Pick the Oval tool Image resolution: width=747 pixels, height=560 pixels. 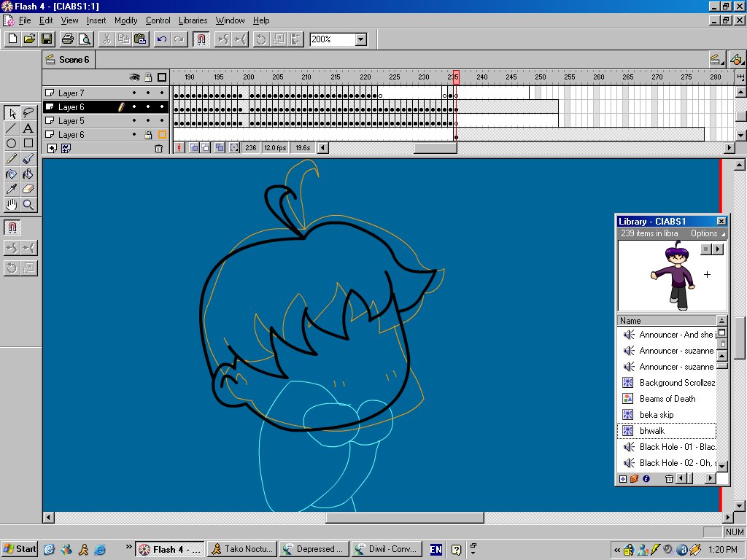(x=12, y=144)
